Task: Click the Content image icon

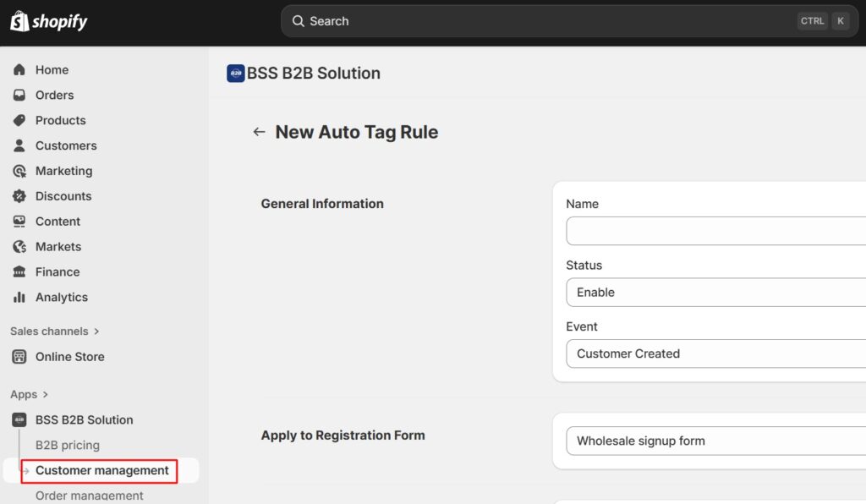Action: (19, 222)
